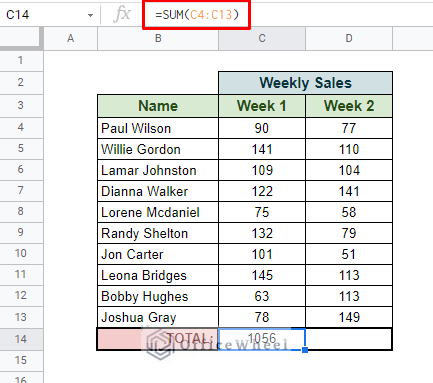Select row 6 header

pyautogui.click(x=21, y=170)
